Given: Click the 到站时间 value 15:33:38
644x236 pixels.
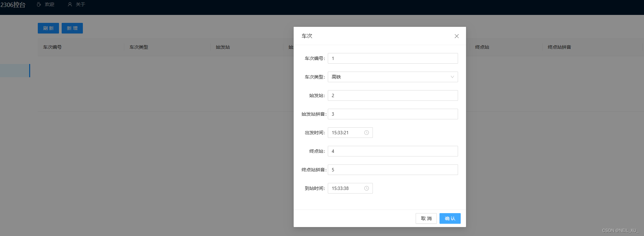Looking at the screenshot, I should pyautogui.click(x=340, y=188).
